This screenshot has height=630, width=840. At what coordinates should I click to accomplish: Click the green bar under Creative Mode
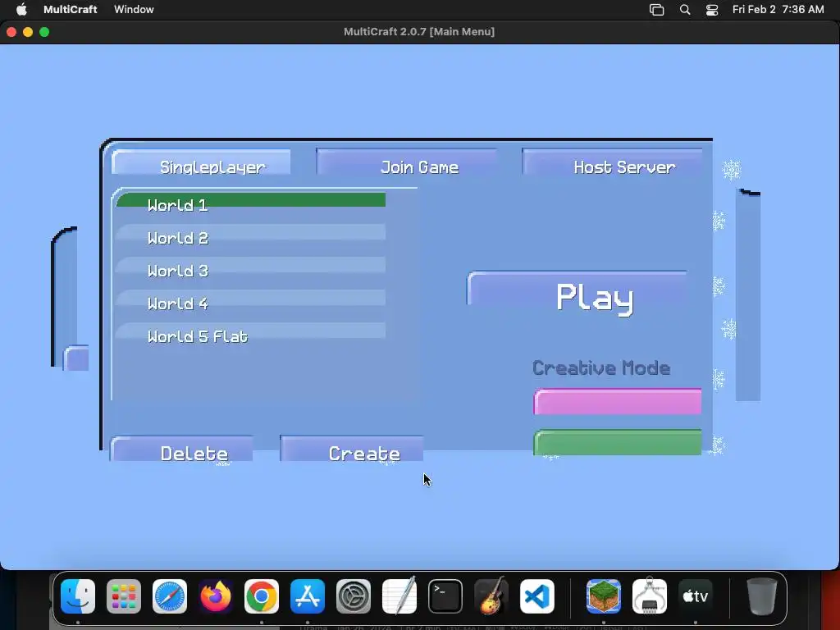coord(618,443)
